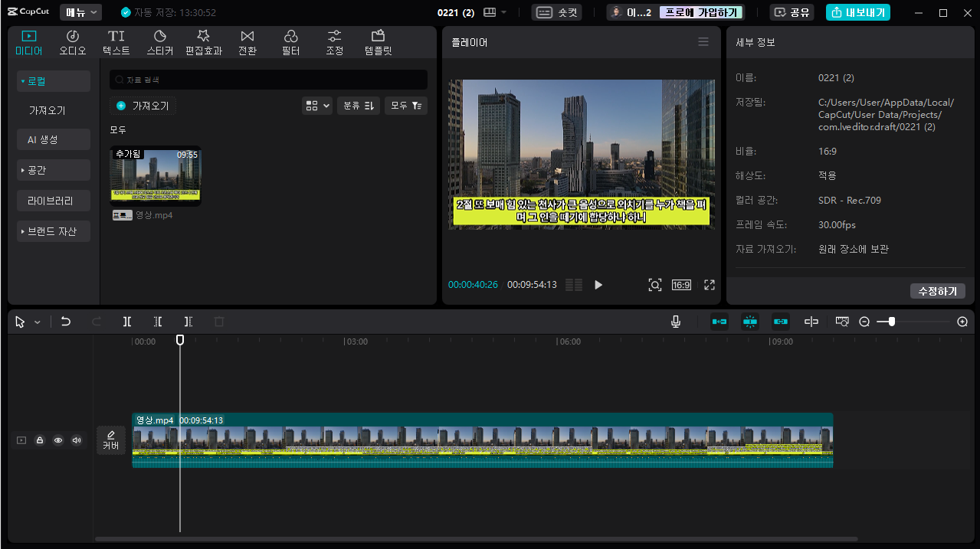Open the player panel hamburger menu
This screenshot has height=549, width=980.
(703, 42)
